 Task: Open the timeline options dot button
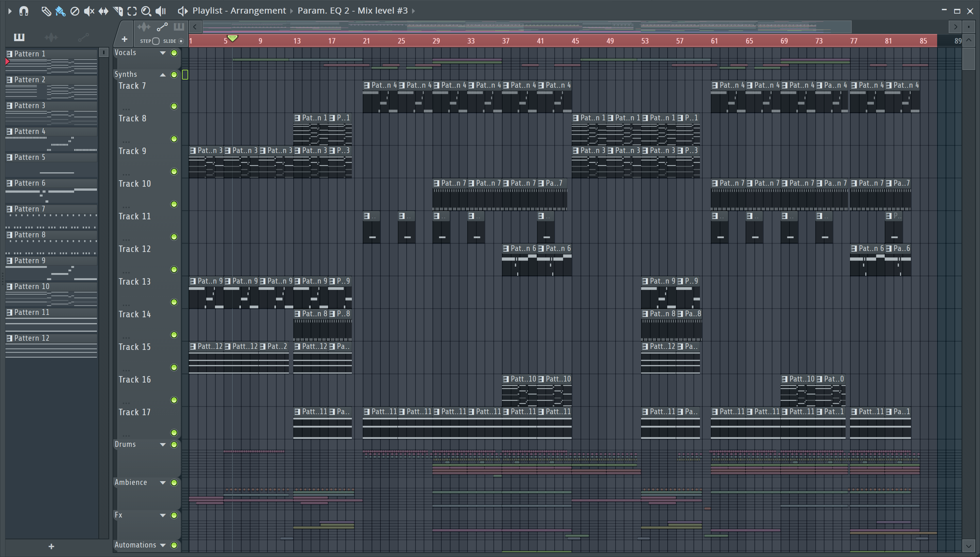968,27
